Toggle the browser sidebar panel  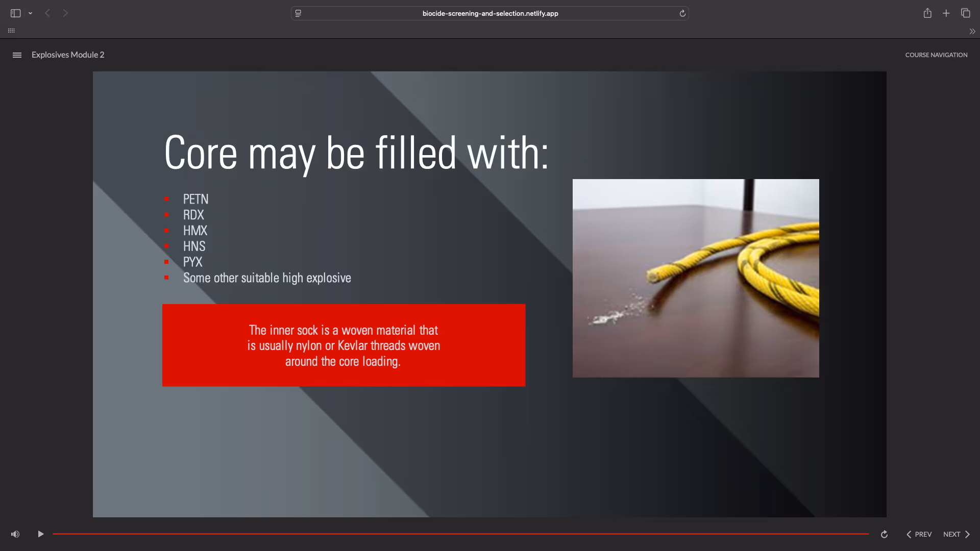click(15, 13)
